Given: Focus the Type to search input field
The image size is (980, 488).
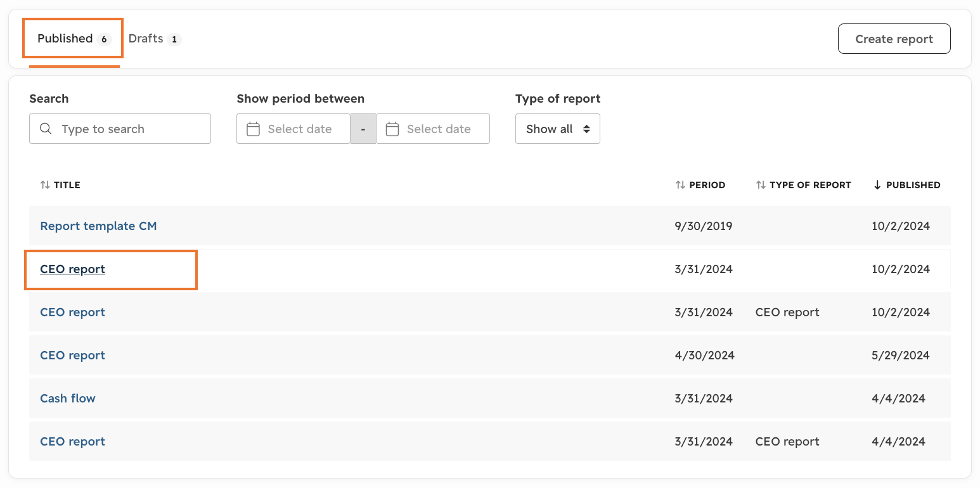Looking at the screenshot, I should coord(120,129).
